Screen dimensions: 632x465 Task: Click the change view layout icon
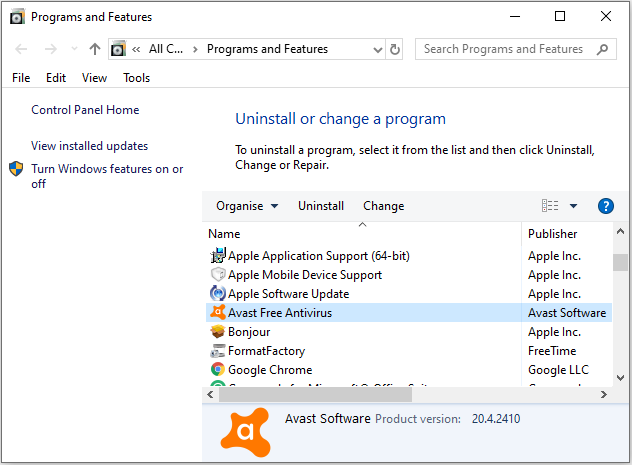point(550,206)
